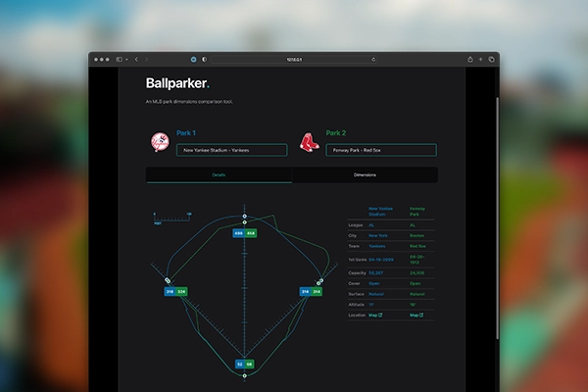This screenshot has height=392, width=588.
Task: Open a new tab with the plus icon
Action: point(480,59)
